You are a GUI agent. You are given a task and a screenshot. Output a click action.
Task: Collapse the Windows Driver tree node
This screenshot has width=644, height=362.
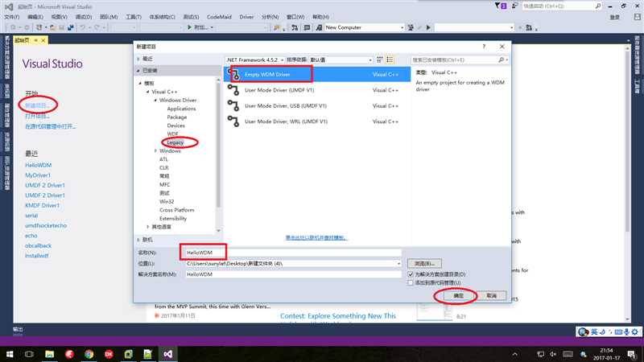[155, 100]
